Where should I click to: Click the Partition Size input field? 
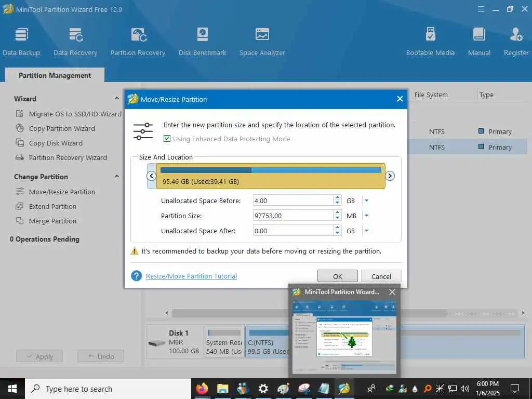(293, 216)
